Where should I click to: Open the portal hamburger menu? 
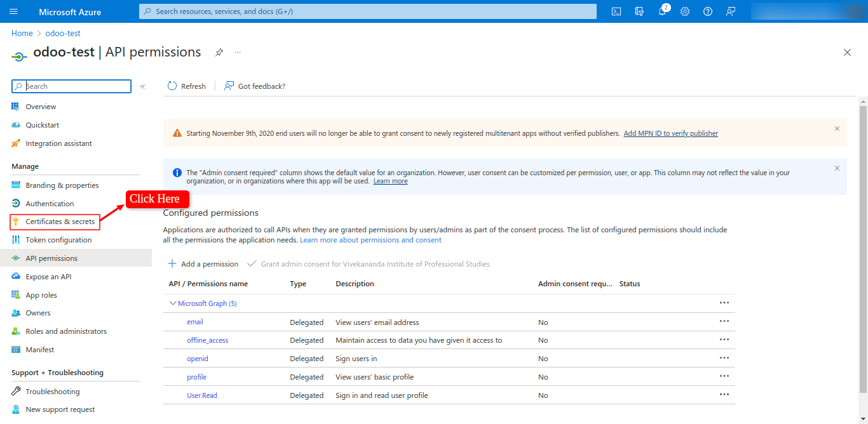click(x=14, y=11)
